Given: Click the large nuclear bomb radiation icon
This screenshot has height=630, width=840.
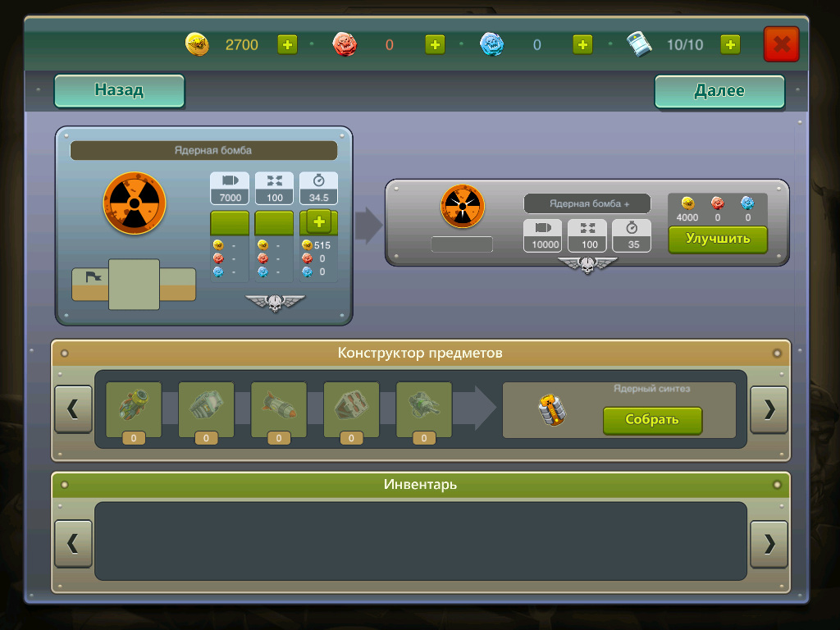Looking at the screenshot, I should (135, 203).
